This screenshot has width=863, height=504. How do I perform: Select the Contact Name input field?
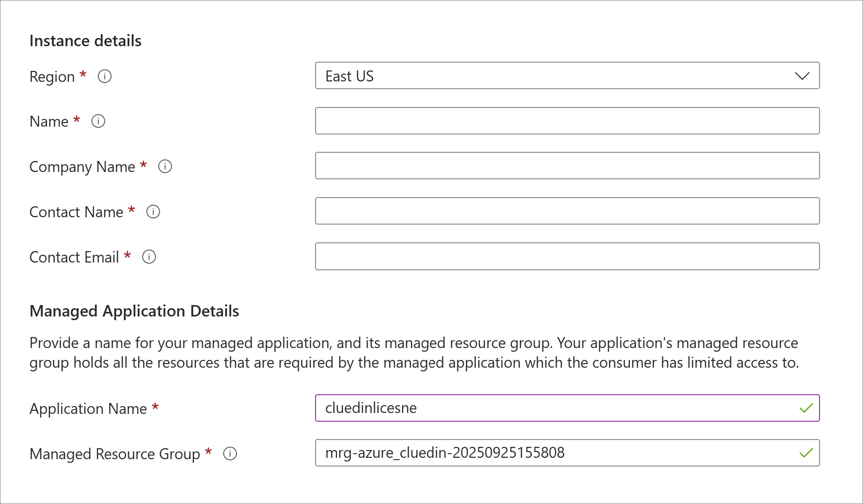tap(567, 211)
